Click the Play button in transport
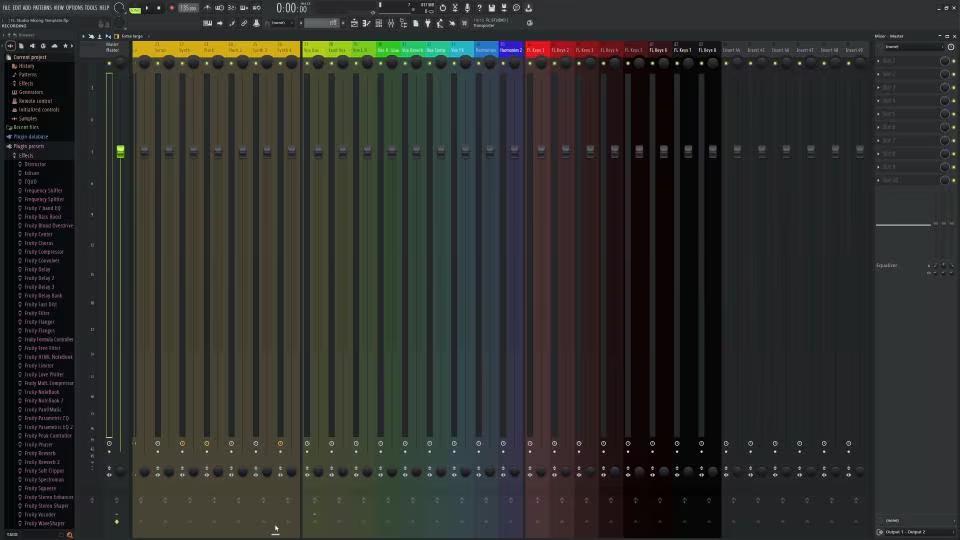The width and height of the screenshot is (960, 540). [x=147, y=8]
